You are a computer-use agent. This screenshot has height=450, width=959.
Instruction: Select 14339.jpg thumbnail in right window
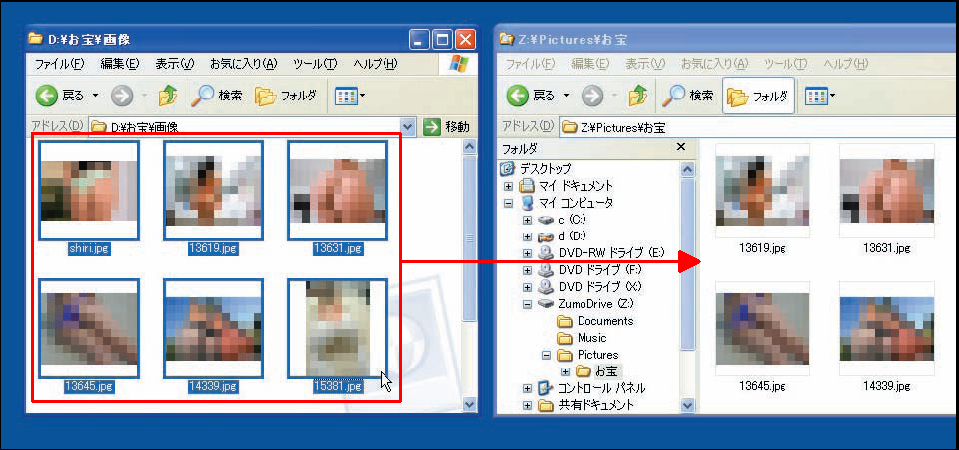tap(887, 328)
